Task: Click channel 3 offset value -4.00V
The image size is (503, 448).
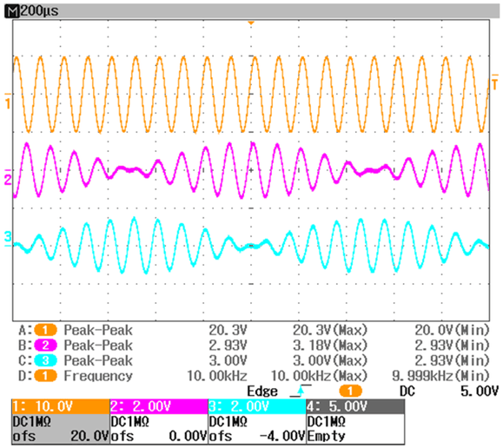Action: point(281,436)
